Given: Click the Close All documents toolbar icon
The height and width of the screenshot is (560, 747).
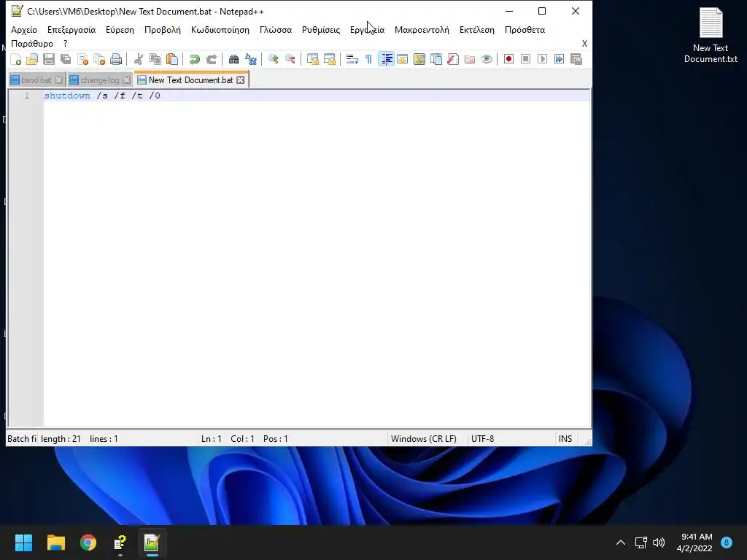Looking at the screenshot, I should click(x=99, y=59).
